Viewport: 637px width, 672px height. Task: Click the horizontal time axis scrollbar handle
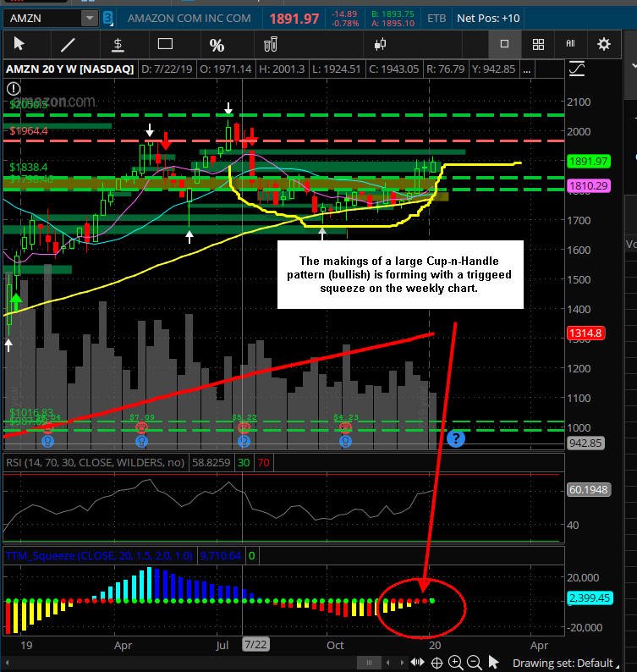pyautogui.click(x=368, y=663)
